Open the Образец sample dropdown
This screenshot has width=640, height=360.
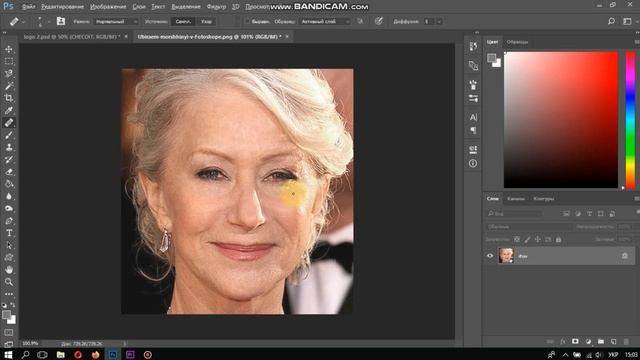click(325, 22)
